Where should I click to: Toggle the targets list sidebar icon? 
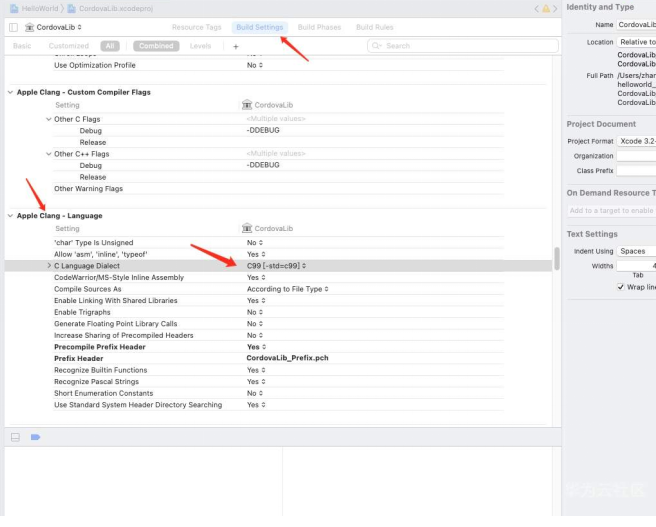click(13, 27)
